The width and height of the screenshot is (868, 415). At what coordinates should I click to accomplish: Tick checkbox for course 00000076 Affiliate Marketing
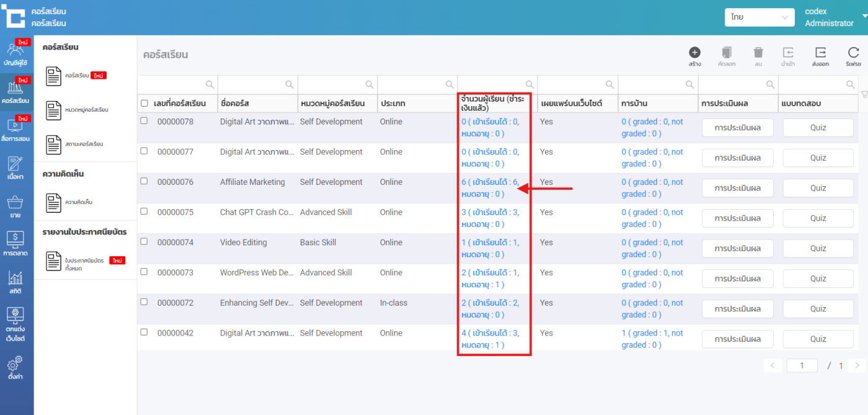144,181
